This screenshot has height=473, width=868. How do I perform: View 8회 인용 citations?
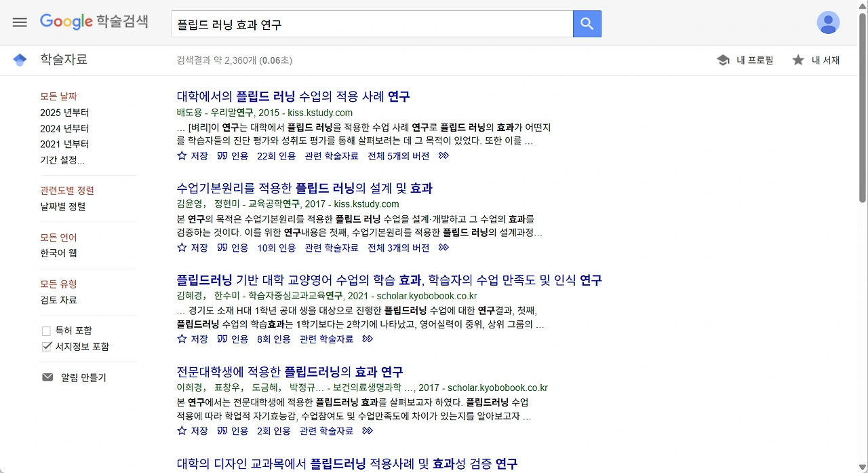[x=274, y=339]
